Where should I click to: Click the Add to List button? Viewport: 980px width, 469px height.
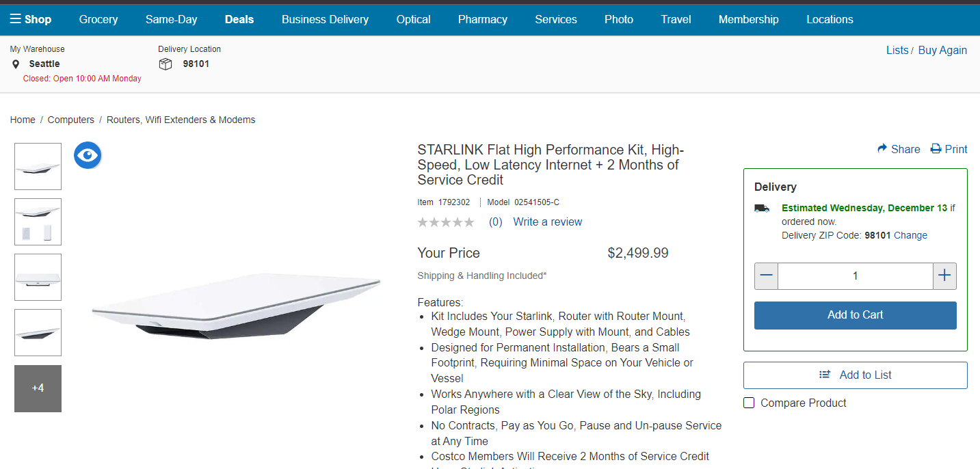coord(855,375)
